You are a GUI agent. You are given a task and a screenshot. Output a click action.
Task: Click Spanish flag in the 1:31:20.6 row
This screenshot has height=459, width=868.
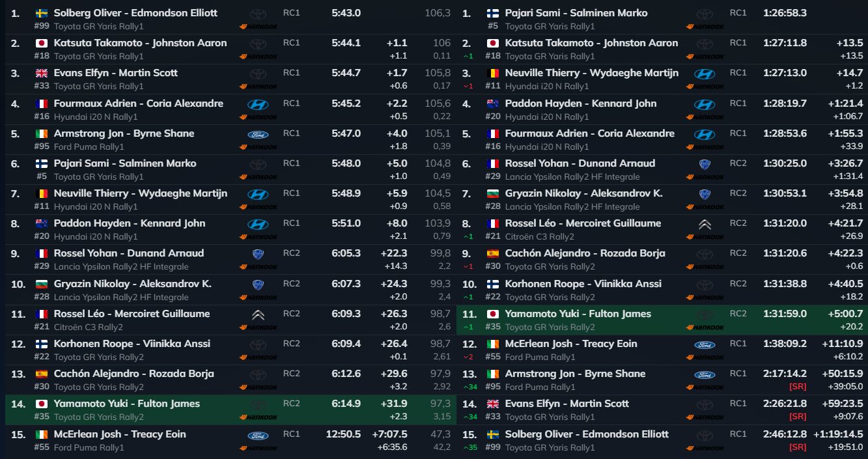tap(493, 253)
